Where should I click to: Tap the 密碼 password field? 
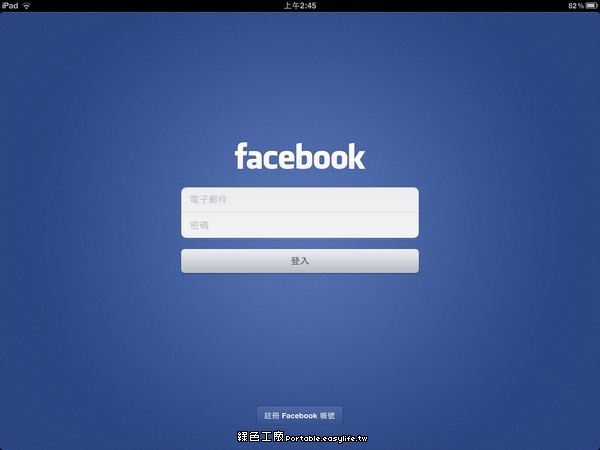click(x=300, y=225)
